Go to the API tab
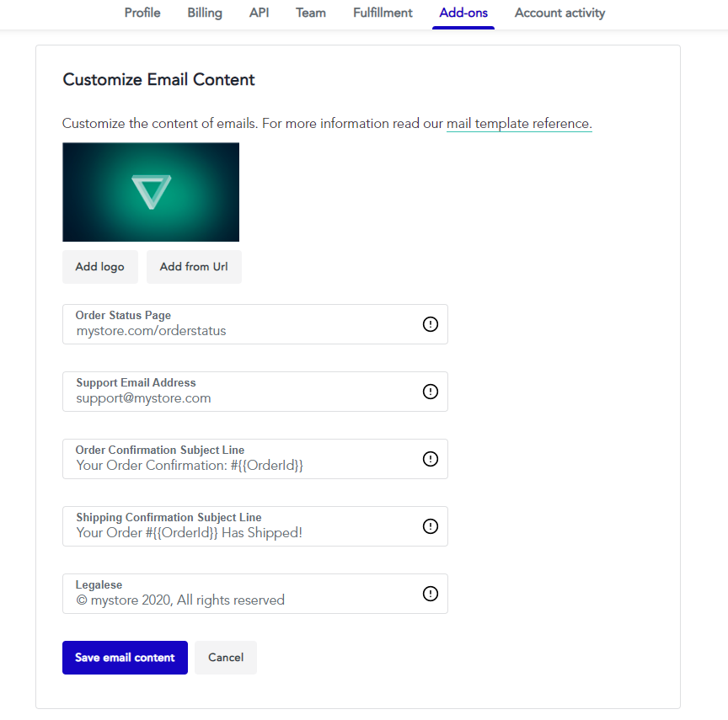Screen dimensions: 728x720 pos(259,13)
